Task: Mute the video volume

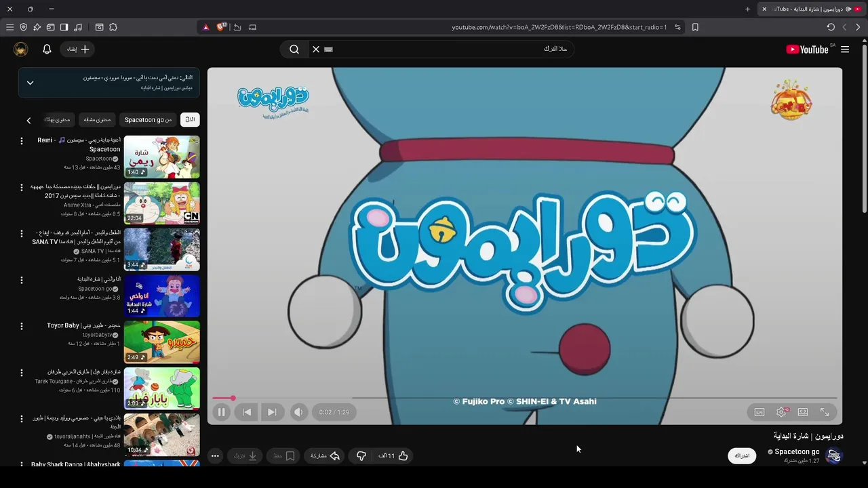Action: click(298, 412)
